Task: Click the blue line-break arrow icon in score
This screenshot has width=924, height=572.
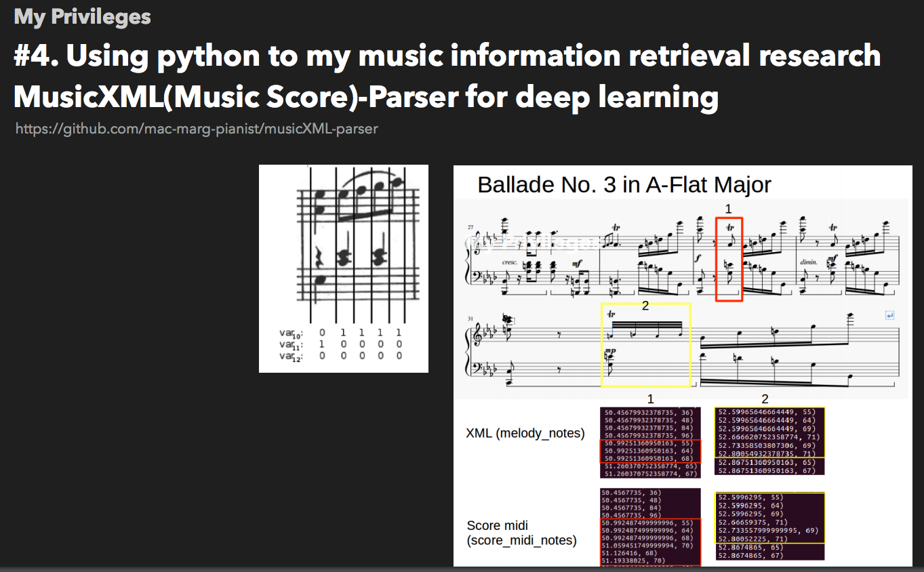Action: 890,315
